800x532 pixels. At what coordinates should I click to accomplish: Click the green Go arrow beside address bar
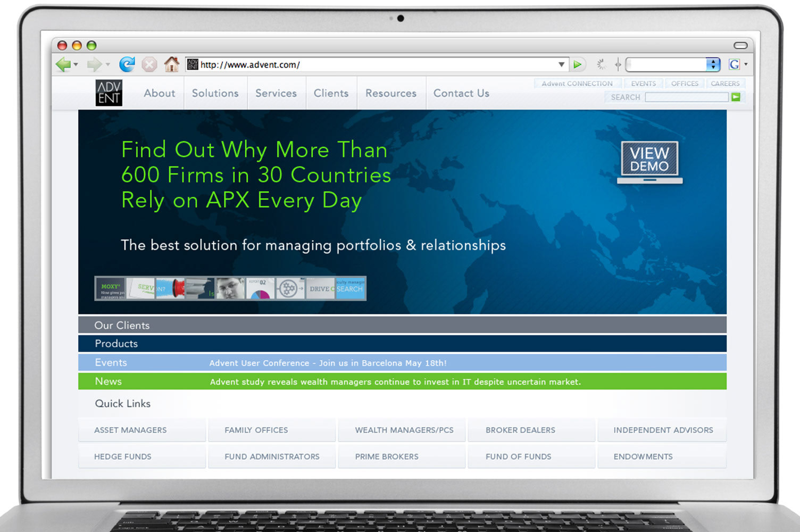pyautogui.click(x=577, y=65)
